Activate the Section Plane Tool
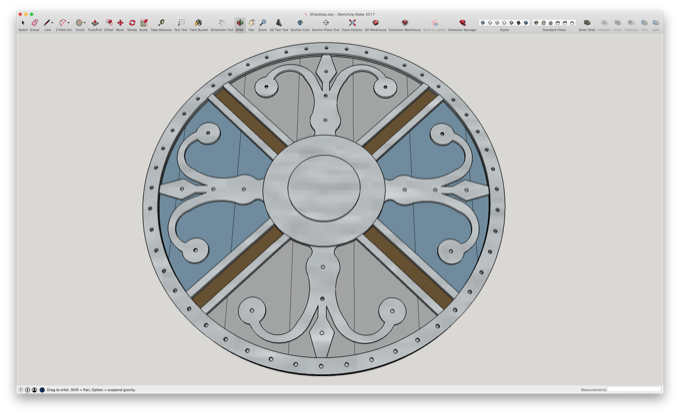680x415 pixels. click(x=326, y=23)
